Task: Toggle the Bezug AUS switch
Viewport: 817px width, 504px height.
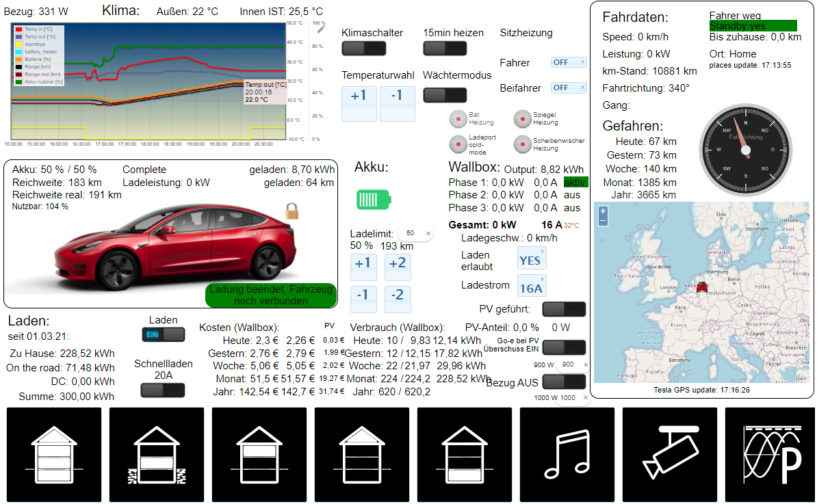Action: pyautogui.click(x=565, y=382)
